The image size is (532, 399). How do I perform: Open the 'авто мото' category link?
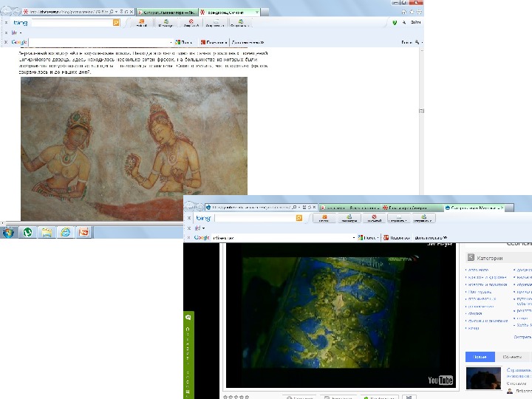[478, 270]
